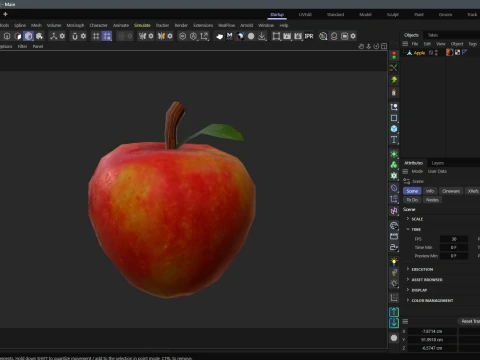Click the highlighted model mode cube icon
This screenshot has height=360, width=480.
tap(29, 36)
